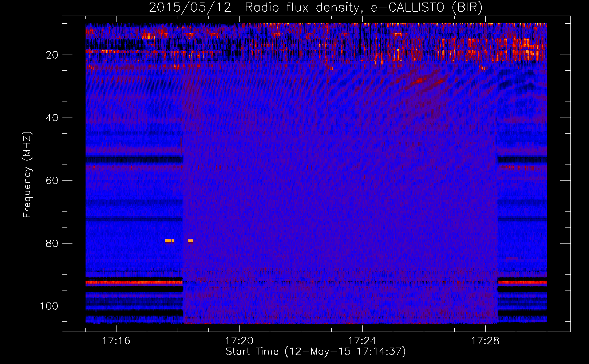This screenshot has height=364, width=589.
Task: Click the 17:16 time tick label
Action: coord(116,341)
